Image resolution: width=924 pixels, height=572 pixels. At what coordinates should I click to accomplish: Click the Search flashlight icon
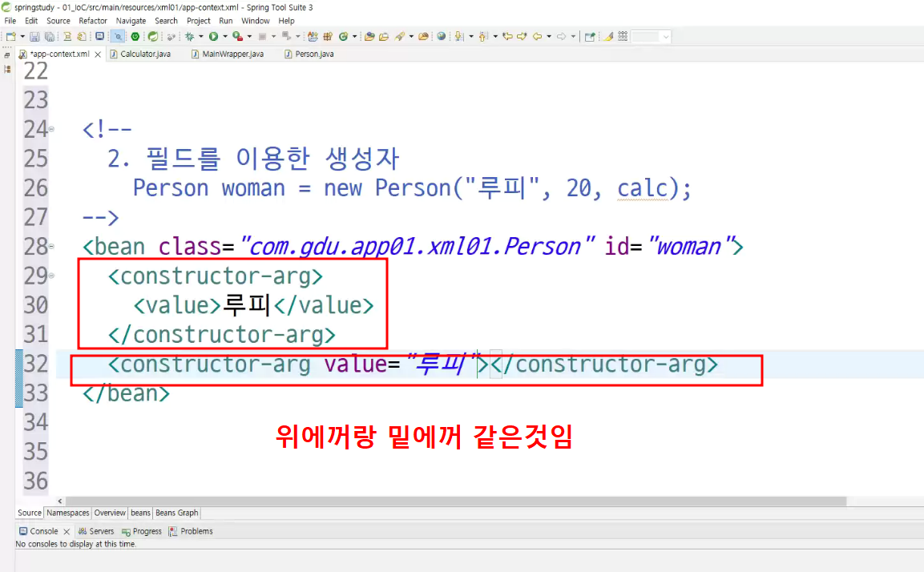click(x=400, y=37)
